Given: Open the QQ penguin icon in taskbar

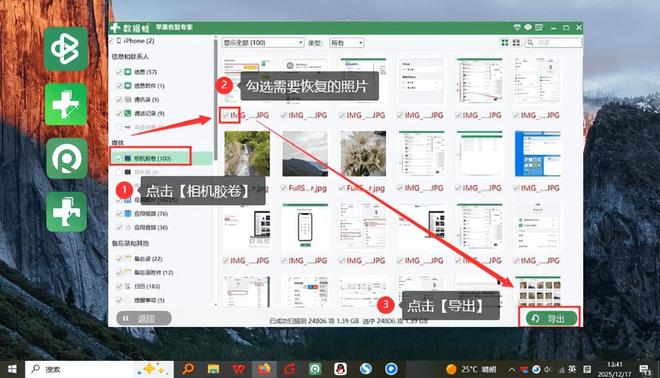Looking at the screenshot, I should [340, 369].
